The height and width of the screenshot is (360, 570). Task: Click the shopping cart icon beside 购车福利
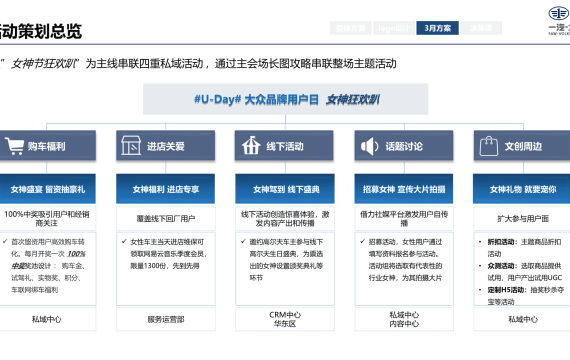(x=15, y=146)
